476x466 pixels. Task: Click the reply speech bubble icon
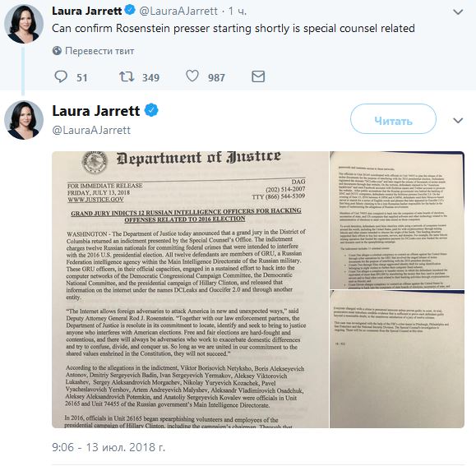(x=61, y=76)
